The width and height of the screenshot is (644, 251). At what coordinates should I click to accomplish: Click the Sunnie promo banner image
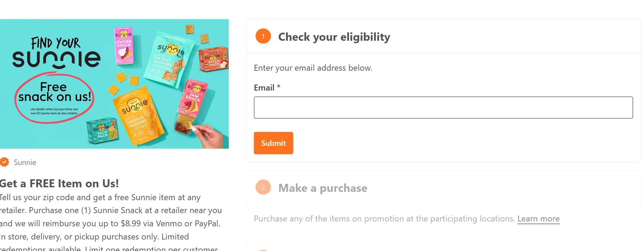point(114,84)
